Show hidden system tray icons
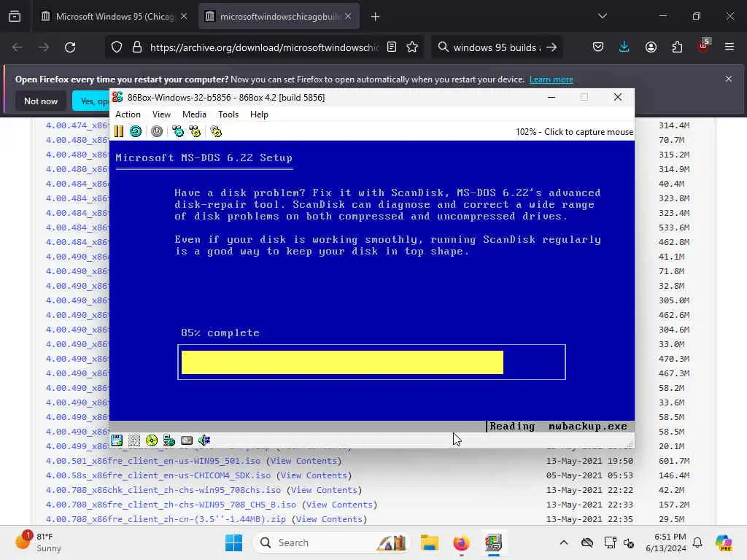Image resolution: width=747 pixels, height=560 pixels. (564, 542)
